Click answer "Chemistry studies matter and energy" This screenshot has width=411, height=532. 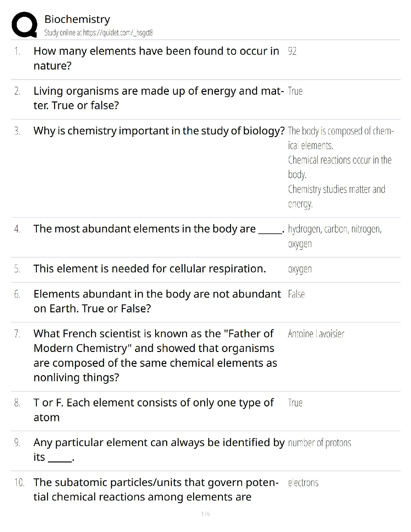[336, 196]
